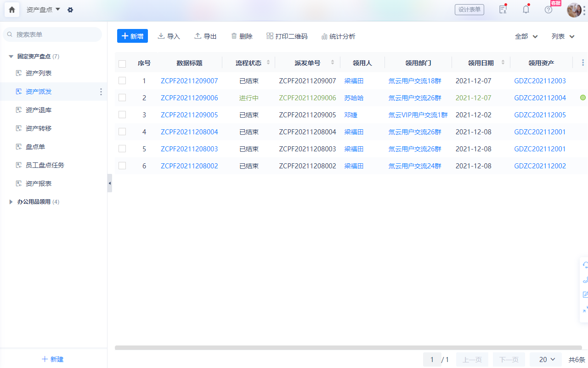The height and width of the screenshot is (368, 588).
Task: Click the 删除 button
Action: coord(242,36)
